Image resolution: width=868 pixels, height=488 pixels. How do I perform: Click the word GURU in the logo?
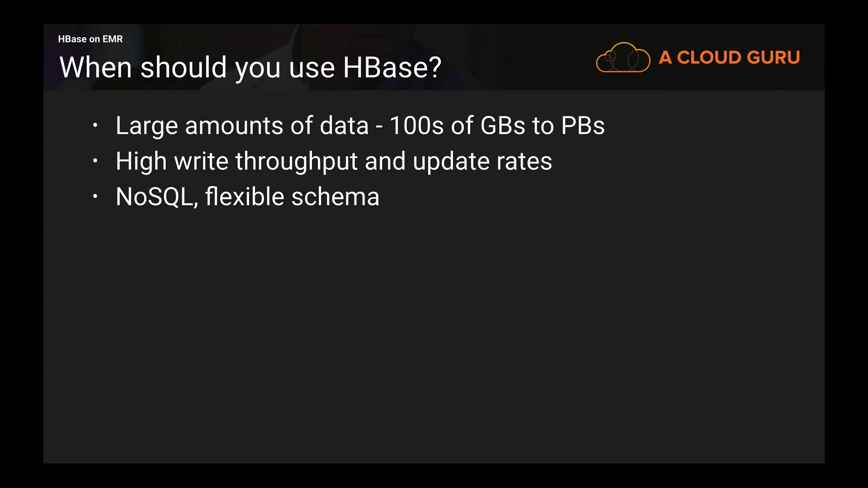pos(774,57)
